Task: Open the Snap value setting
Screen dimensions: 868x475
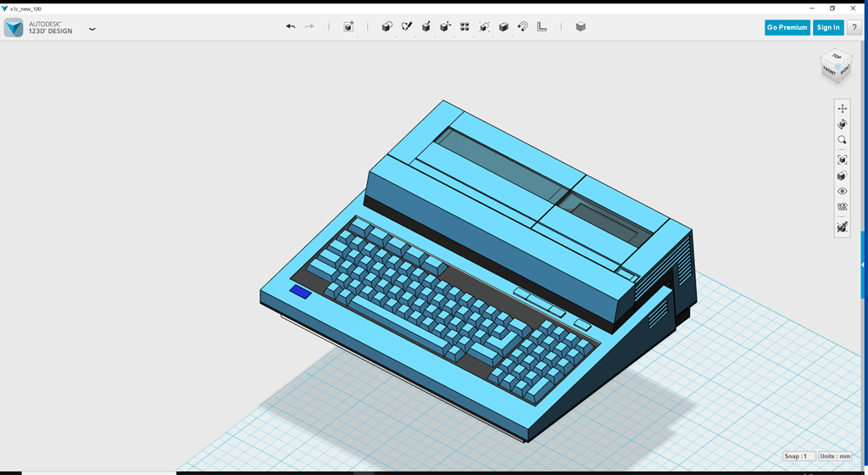Action: point(797,456)
